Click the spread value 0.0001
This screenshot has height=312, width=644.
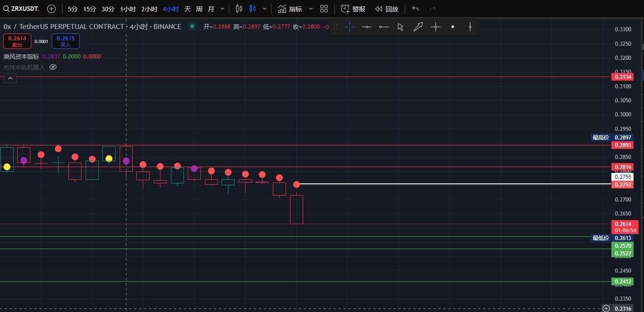[x=41, y=42]
